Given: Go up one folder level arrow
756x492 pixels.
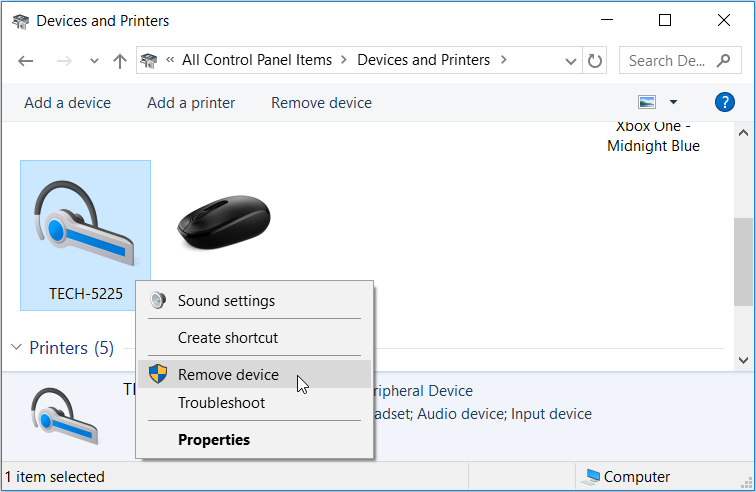Looking at the screenshot, I should pyautogui.click(x=120, y=61).
